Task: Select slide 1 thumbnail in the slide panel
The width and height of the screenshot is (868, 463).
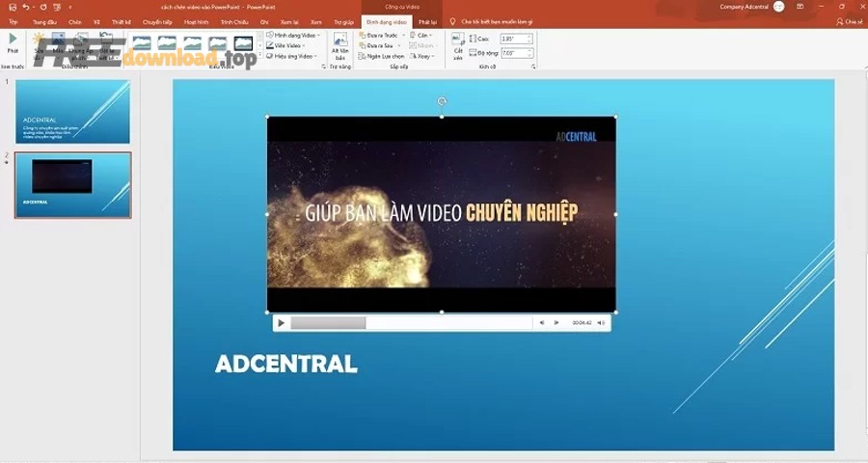Action: pyautogui.click(x=72, y=112)
